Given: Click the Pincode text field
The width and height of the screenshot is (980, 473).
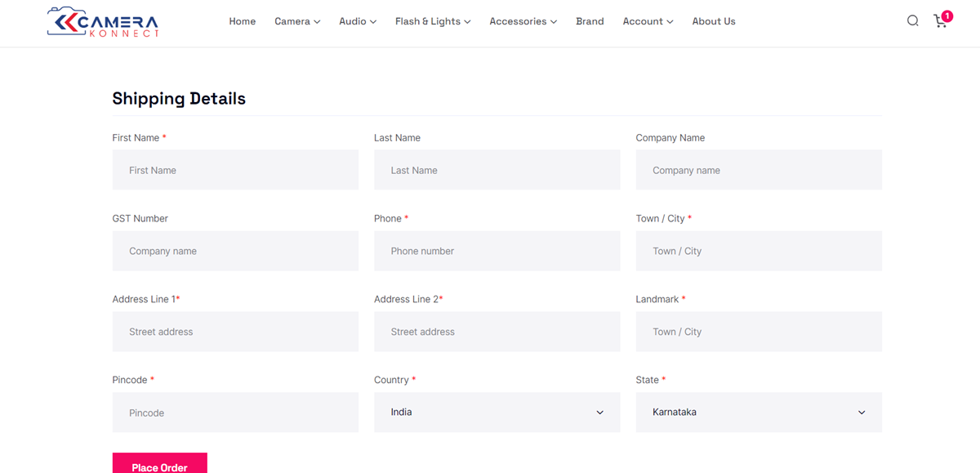Looking at the screenshot, I should tap(235, 413).
